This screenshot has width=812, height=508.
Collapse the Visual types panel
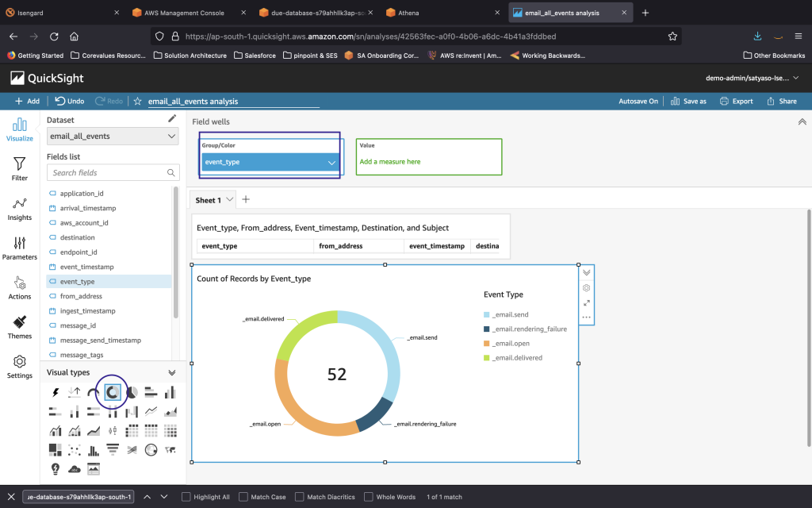[x=172, y=372]
